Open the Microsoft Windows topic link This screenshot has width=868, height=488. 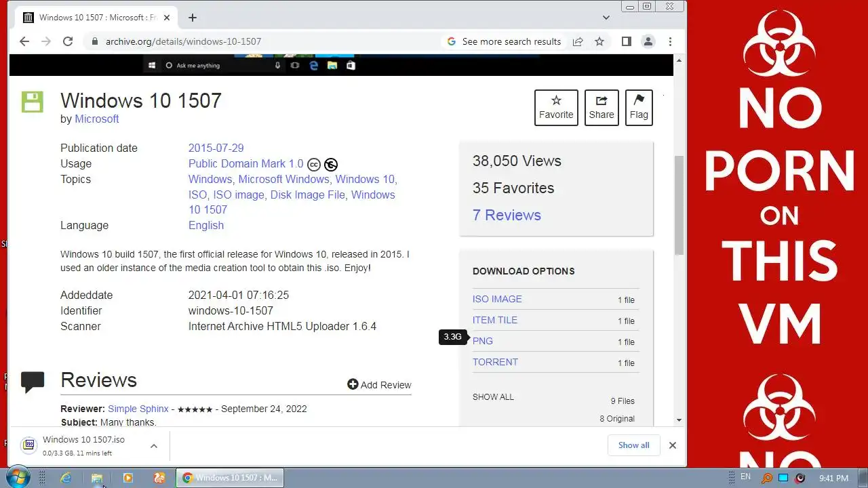click(283, 179)
